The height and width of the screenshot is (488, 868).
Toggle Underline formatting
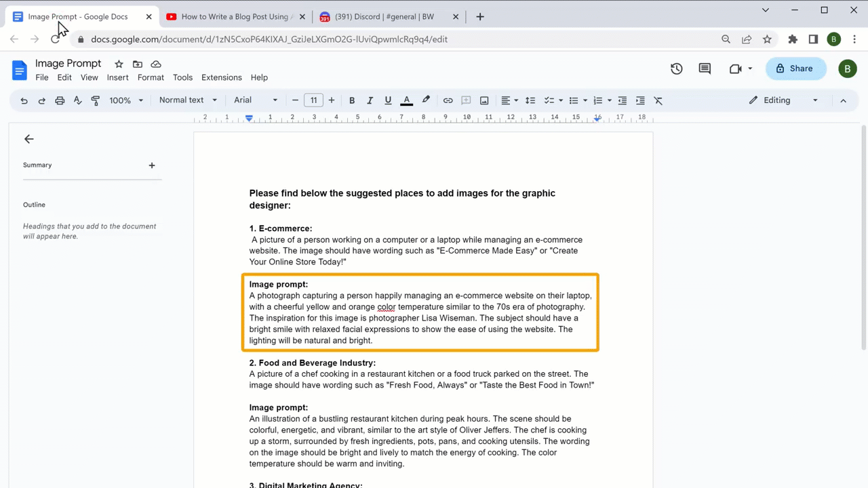388,100
